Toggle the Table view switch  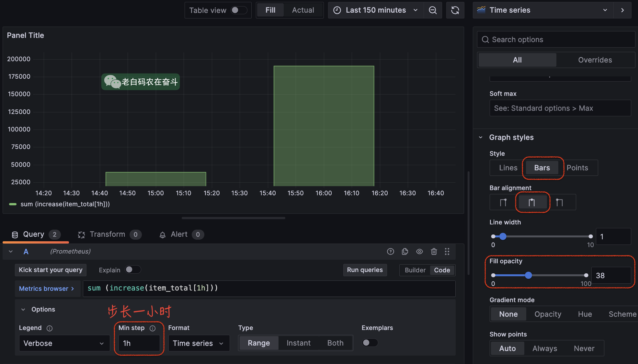click(239, 10)
